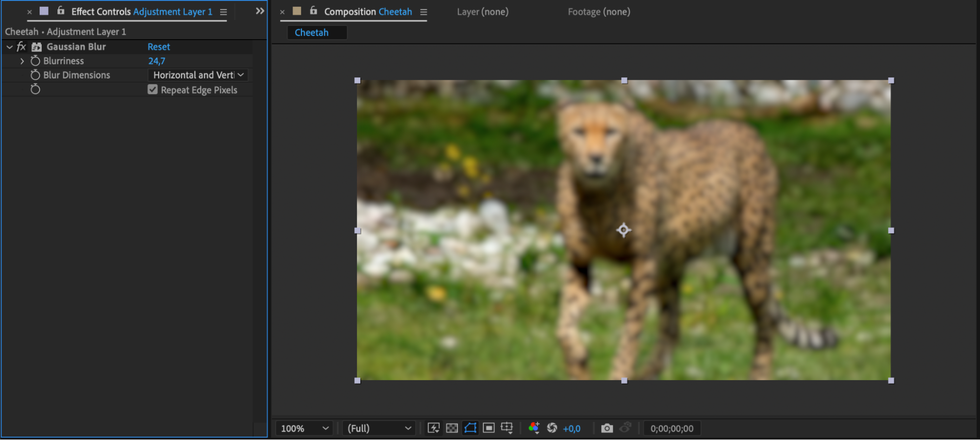This screenshot has width=980, height=440.
Task: Reset the Gaussian Blur effect
Action: (x=158, y=47)
